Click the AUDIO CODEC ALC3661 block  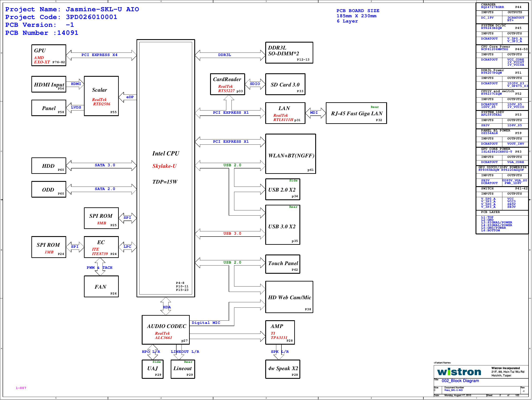[166, 330]
